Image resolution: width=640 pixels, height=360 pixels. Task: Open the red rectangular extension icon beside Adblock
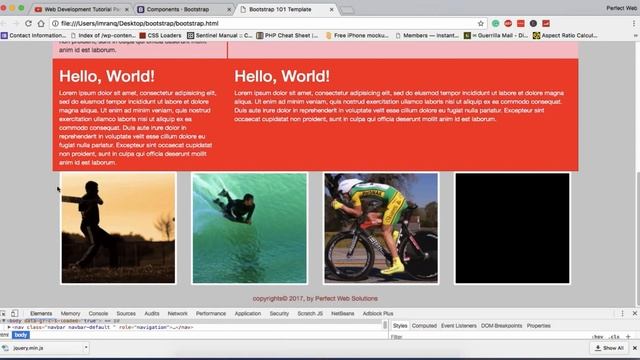point(521,23)
